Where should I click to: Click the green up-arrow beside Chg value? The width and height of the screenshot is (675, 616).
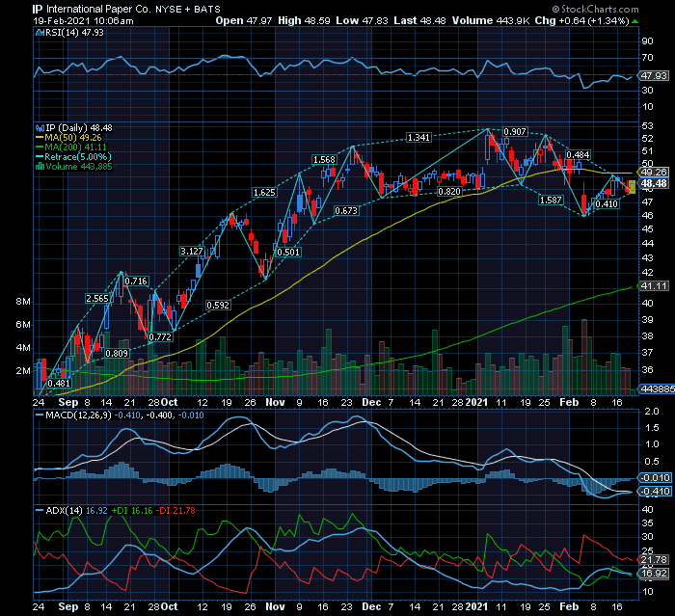tap(634, 21)
